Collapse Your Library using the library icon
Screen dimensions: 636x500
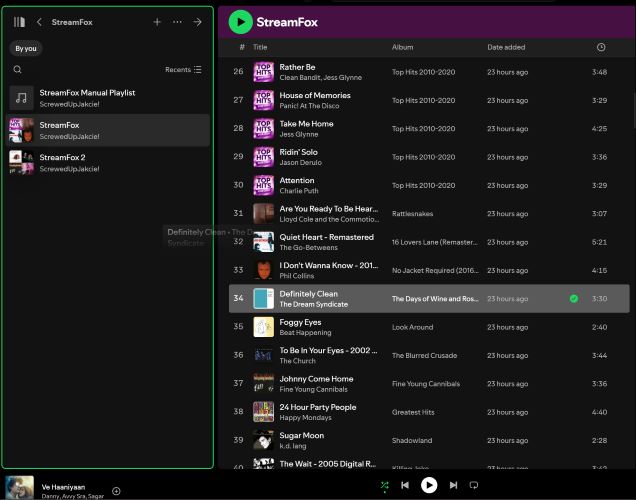coord(19,22)
